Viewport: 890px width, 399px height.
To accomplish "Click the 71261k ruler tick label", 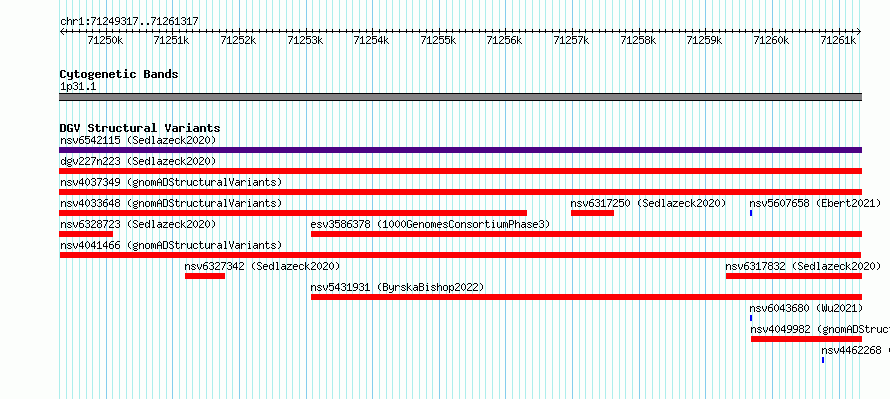I will point(838,40).
